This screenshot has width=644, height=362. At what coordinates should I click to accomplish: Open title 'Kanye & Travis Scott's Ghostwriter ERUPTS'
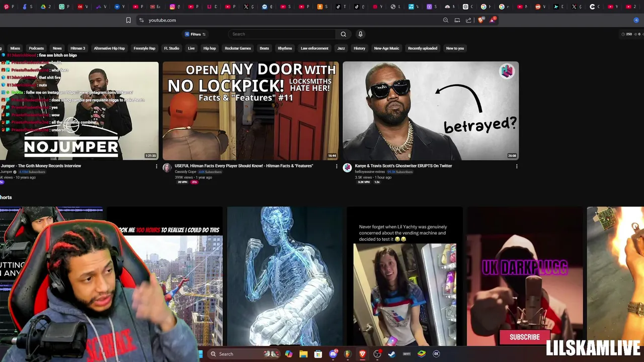click(404, 166)
